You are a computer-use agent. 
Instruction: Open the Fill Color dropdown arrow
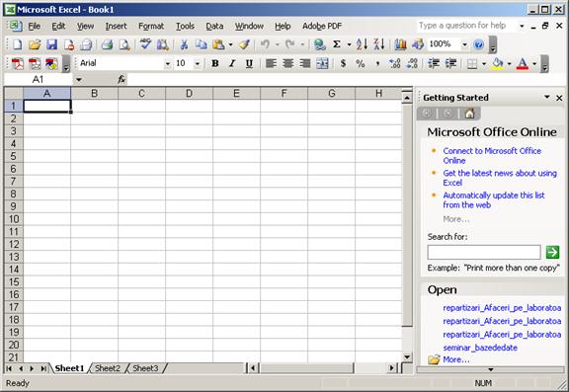point(509,64)
